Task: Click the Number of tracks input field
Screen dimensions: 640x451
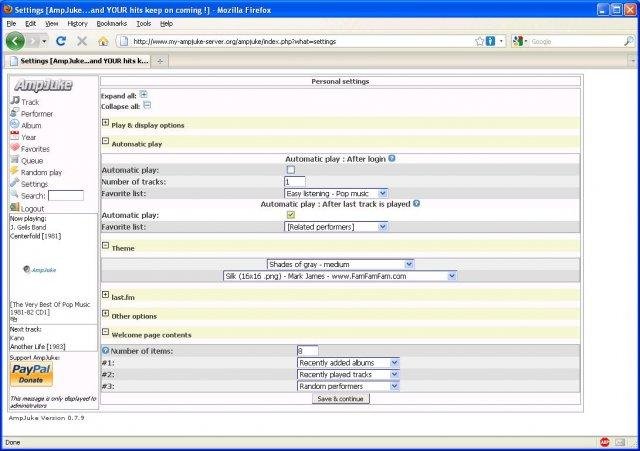Action: (x=295, y=181)
